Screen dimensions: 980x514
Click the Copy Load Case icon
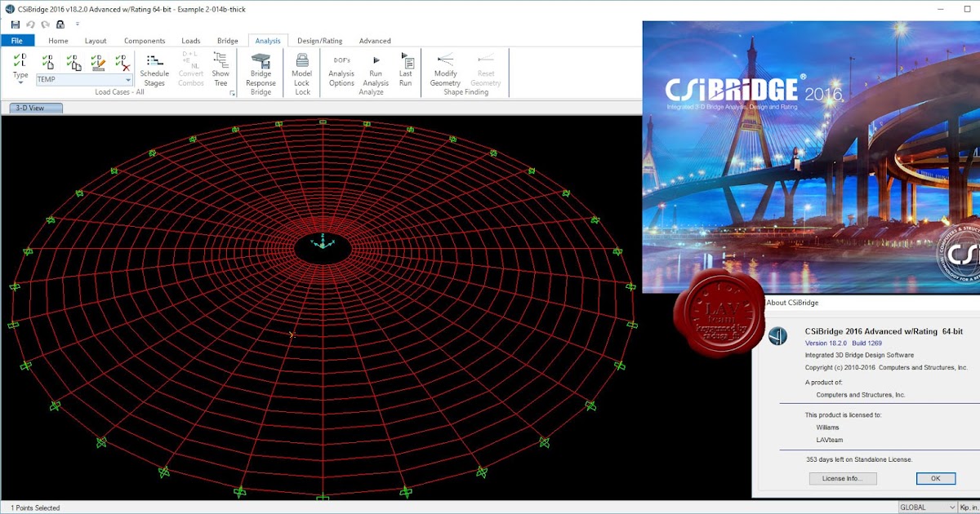tap(73, 61)
